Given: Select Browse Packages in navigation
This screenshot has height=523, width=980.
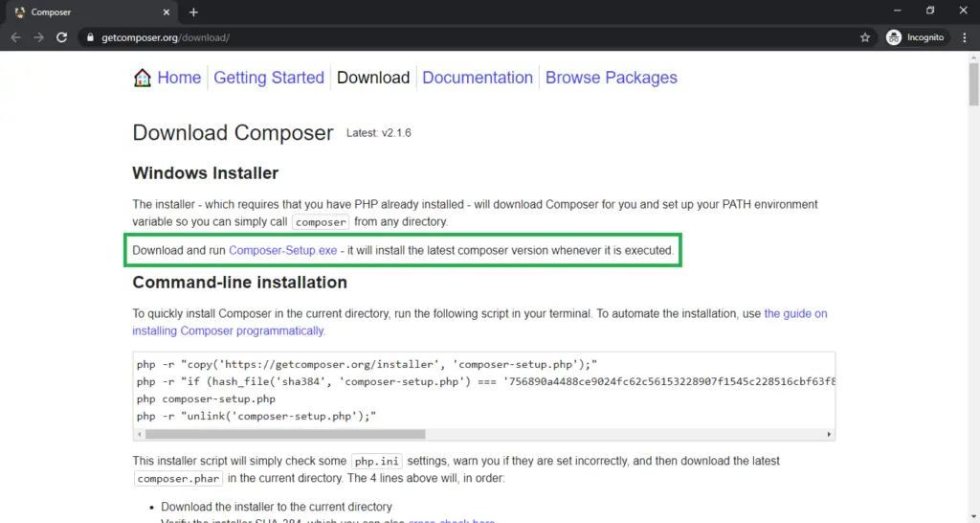Looking at the screenshot, I should tap(611, 78).
